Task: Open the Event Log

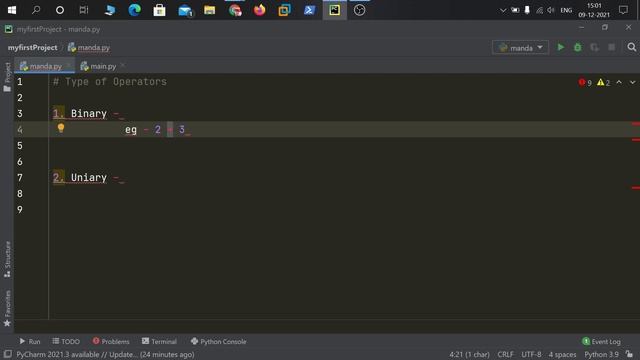Action: tap(601, 341)
